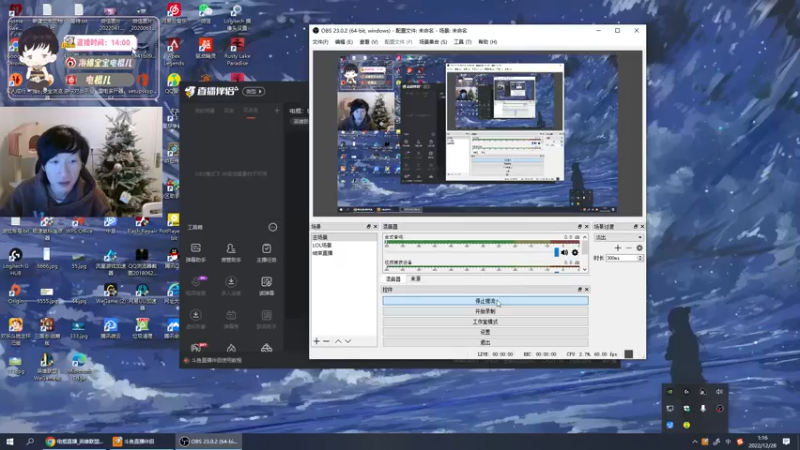Open the 工具(T) menu in OBS

(x=462, y=42)
